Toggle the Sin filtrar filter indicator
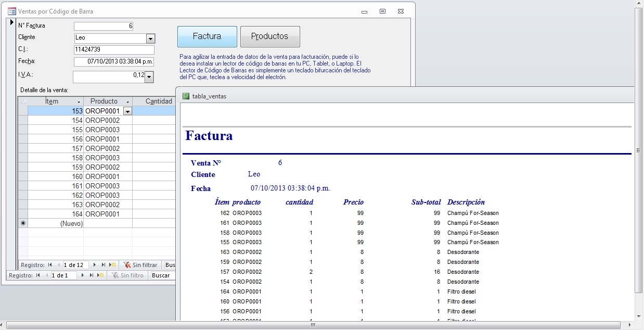644x330 pixels. point(140,265)
